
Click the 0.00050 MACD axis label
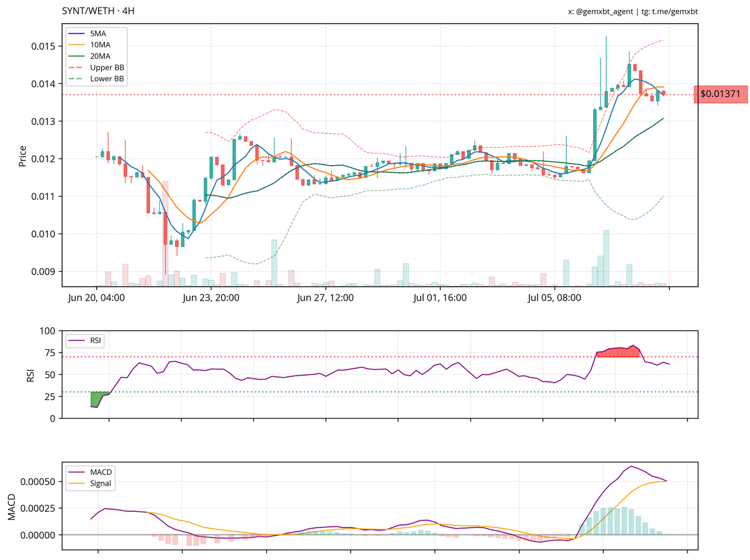coord(39,482)
